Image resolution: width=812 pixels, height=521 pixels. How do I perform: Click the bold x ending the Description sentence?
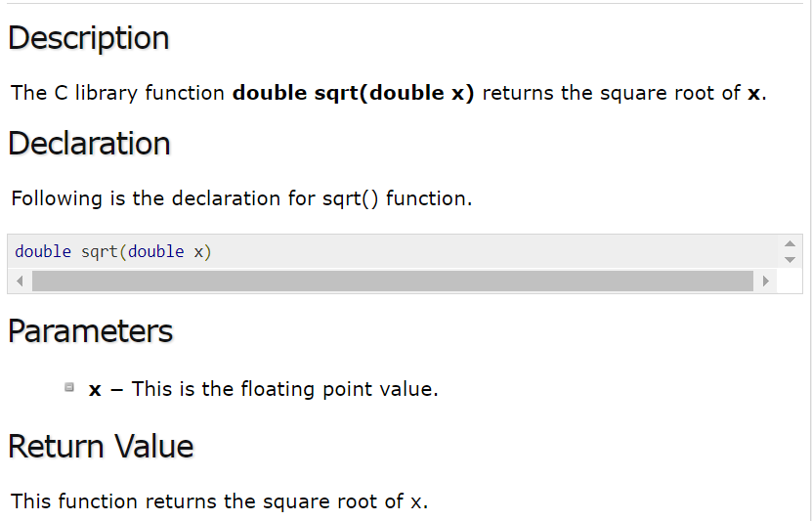(x=754, y=94)
